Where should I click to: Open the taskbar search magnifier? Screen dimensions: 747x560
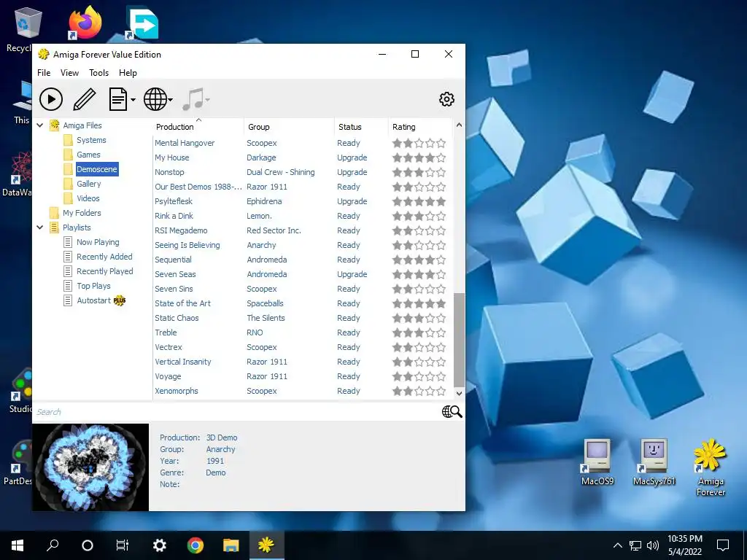click(x=53, y=545)
